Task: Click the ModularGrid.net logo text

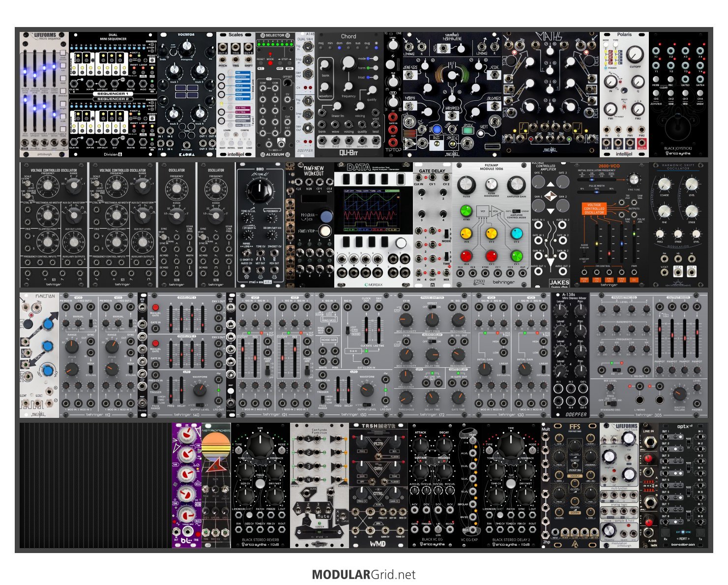Action: tap(364, 575)
